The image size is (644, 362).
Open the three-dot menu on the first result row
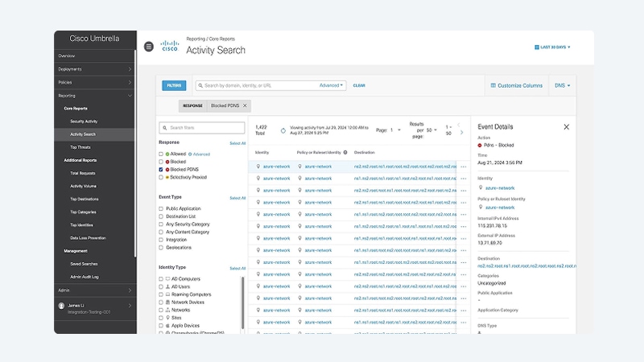pos(464,167)
